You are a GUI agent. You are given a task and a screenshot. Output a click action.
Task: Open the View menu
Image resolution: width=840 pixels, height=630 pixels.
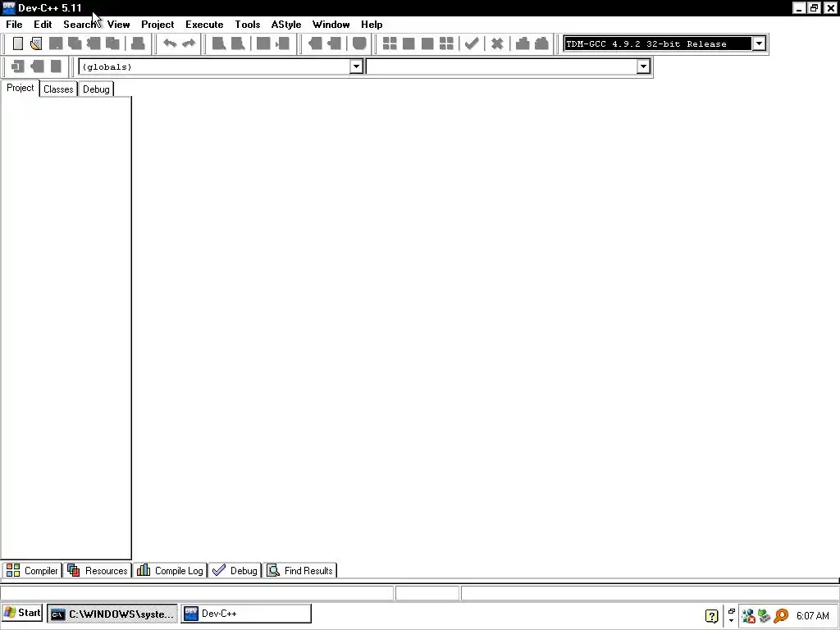click(x=118, y=25)
